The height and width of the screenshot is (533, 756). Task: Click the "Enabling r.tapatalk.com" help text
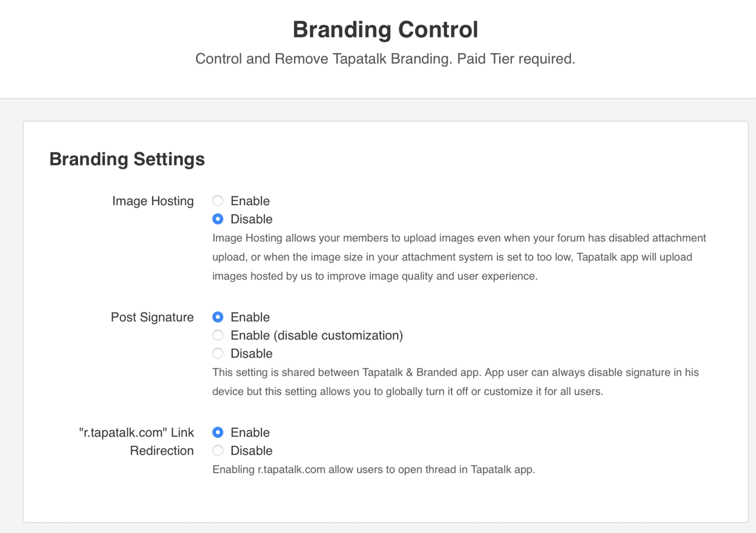point(374,470)
